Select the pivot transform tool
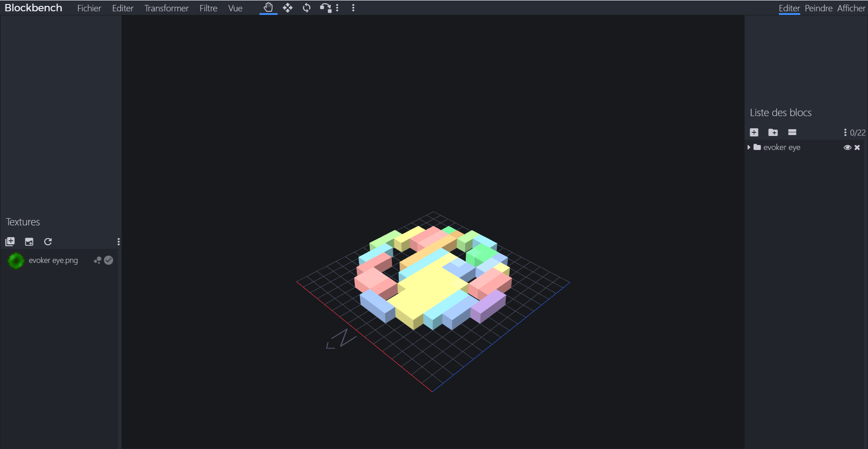 point(325,8)
